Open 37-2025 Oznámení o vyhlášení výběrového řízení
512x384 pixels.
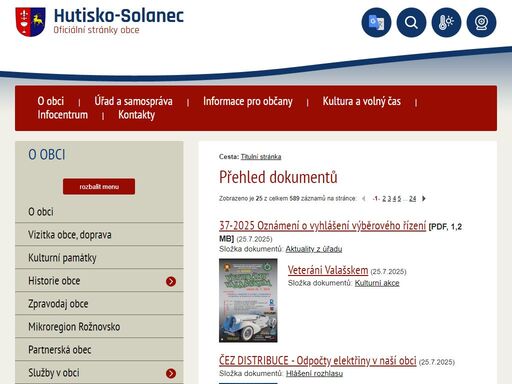click(322, 226)
